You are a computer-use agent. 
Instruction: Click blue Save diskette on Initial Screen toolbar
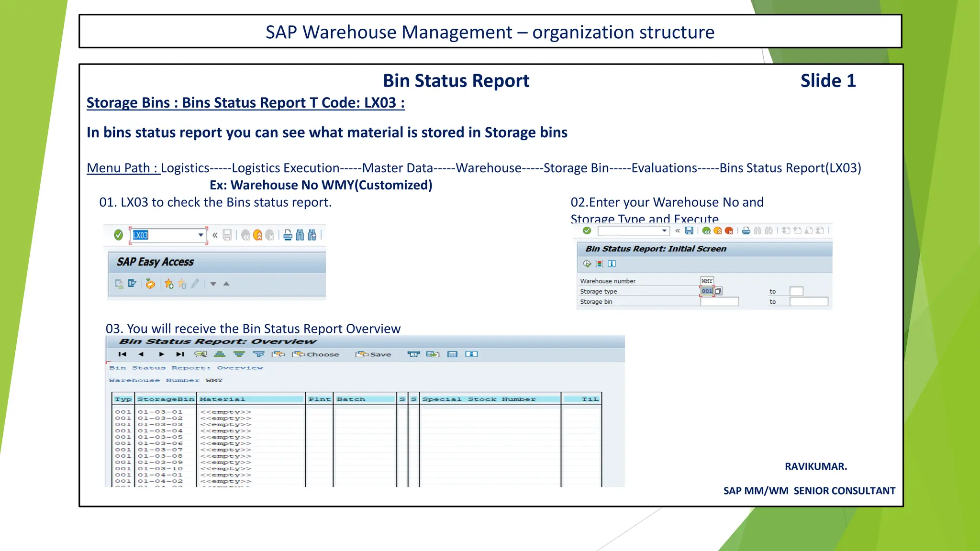click(689, 231)
